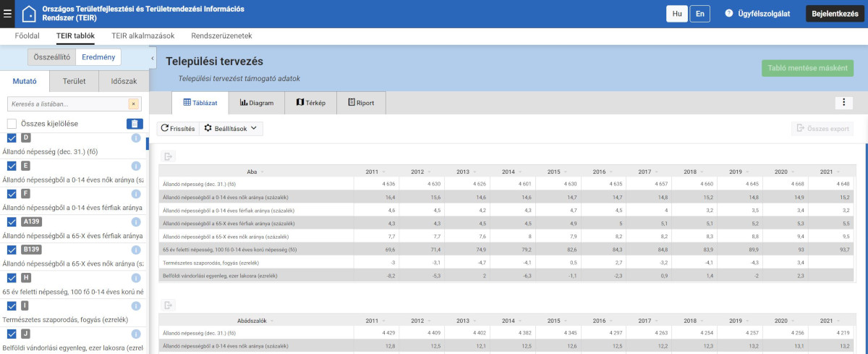The height and width of the screenshot is (354, 868).
Task: Open the Térkép tab
Action: tap(311, 103)
